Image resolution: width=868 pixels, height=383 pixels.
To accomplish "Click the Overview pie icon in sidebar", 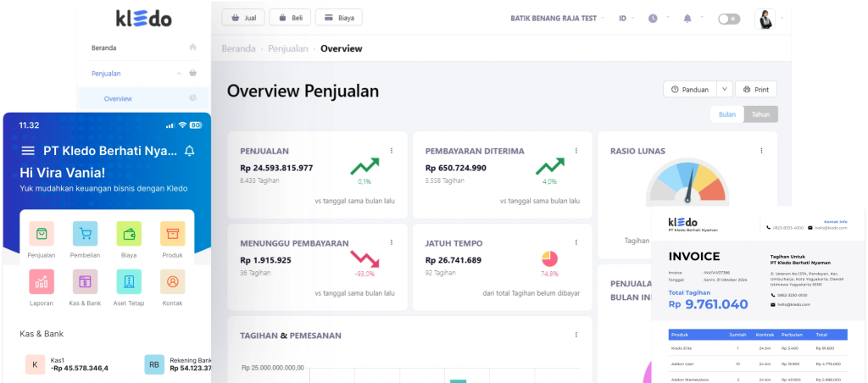I will (x=192, y=98).
